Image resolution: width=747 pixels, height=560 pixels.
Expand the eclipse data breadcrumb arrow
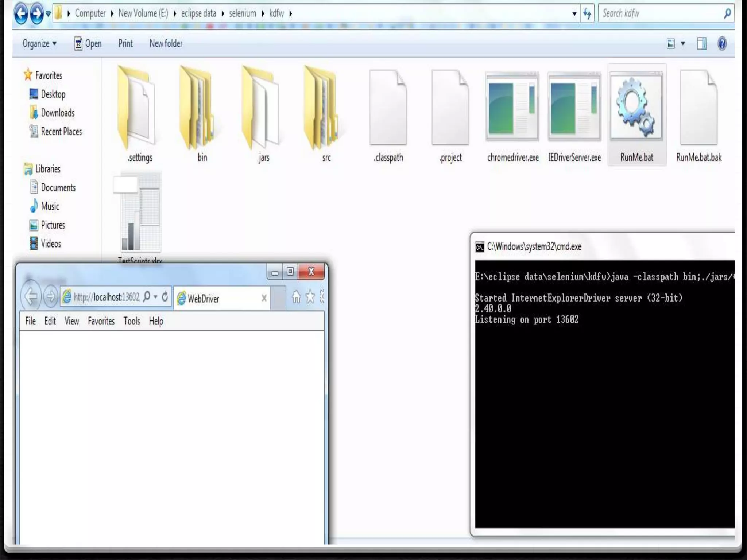tap(222, 14)
